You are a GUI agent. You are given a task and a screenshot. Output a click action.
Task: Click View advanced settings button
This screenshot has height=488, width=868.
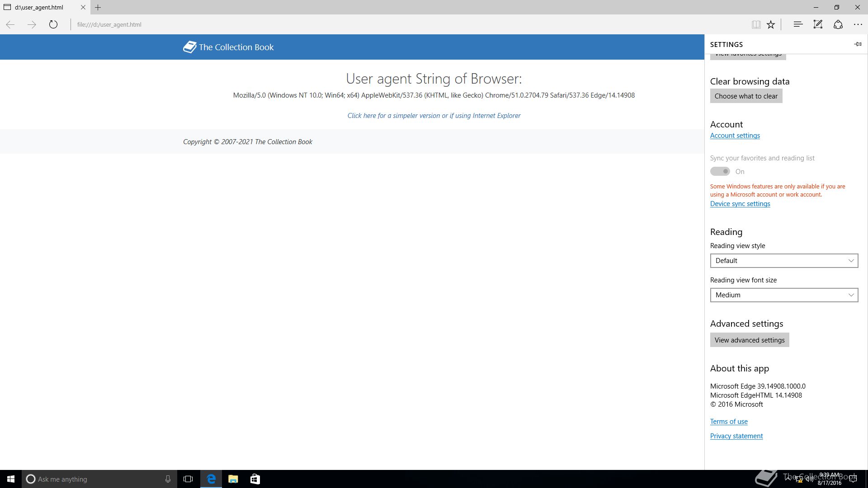(750, 340)
